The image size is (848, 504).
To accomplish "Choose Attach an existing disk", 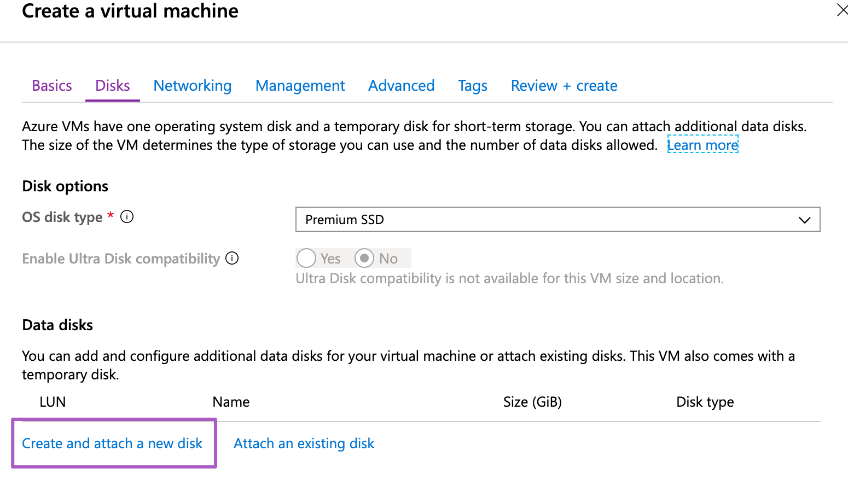I will click(304, 443).
